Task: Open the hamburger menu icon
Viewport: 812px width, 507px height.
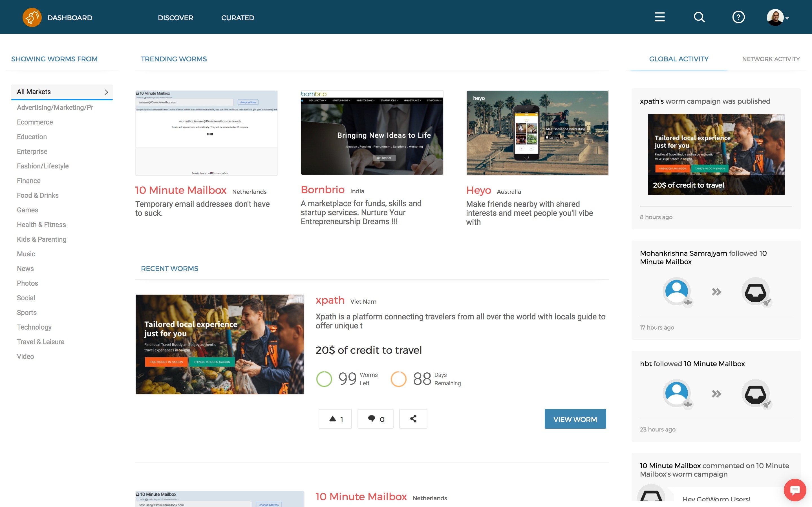Action: (659, 17)
